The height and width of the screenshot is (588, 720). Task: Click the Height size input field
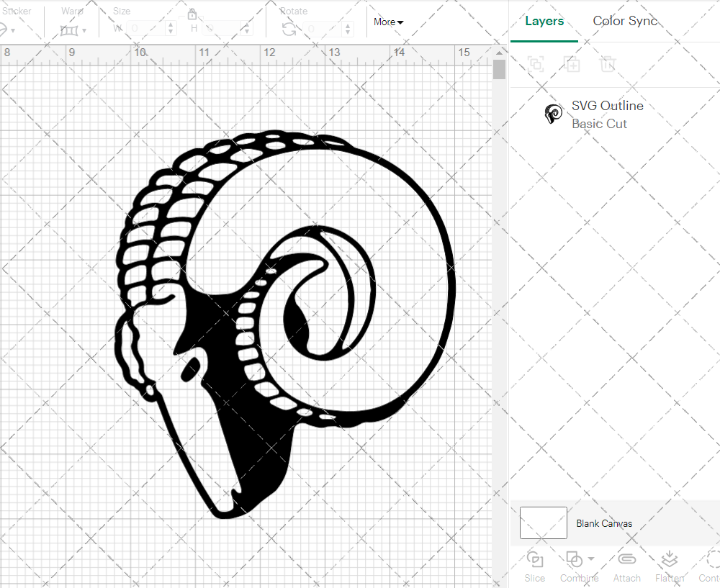[x=222, y=29]
